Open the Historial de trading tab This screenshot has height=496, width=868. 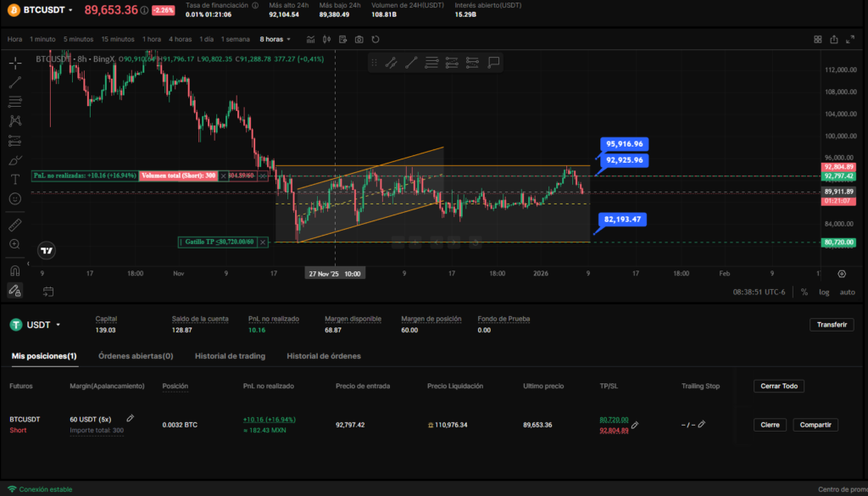[x=230, y=356]
